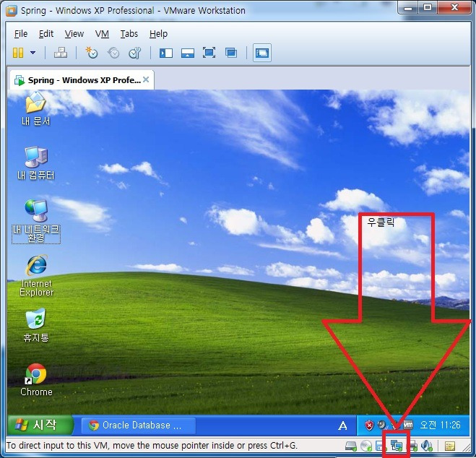Click the VMware Workstation title bar icon
This screenshot has height=458, width=476.
[x=12, y=11]
